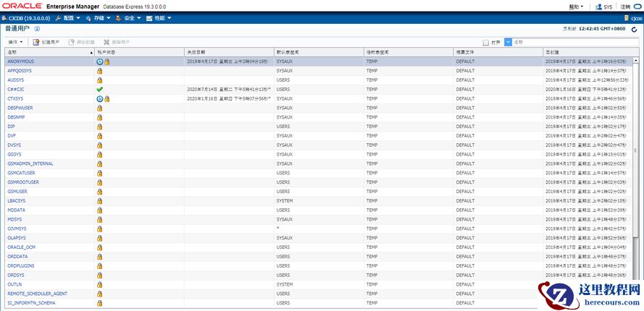Click the lock icon in the OUTLN row
The height and width of the screenshot is (311, 644).
pyautogui.click(x=99, y=284)
